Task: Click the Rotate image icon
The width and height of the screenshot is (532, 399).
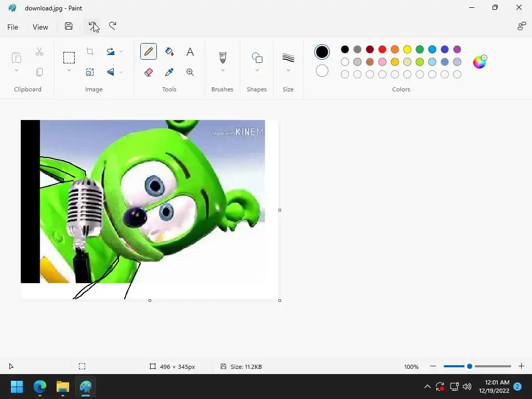Action: [x=111, y=51]
